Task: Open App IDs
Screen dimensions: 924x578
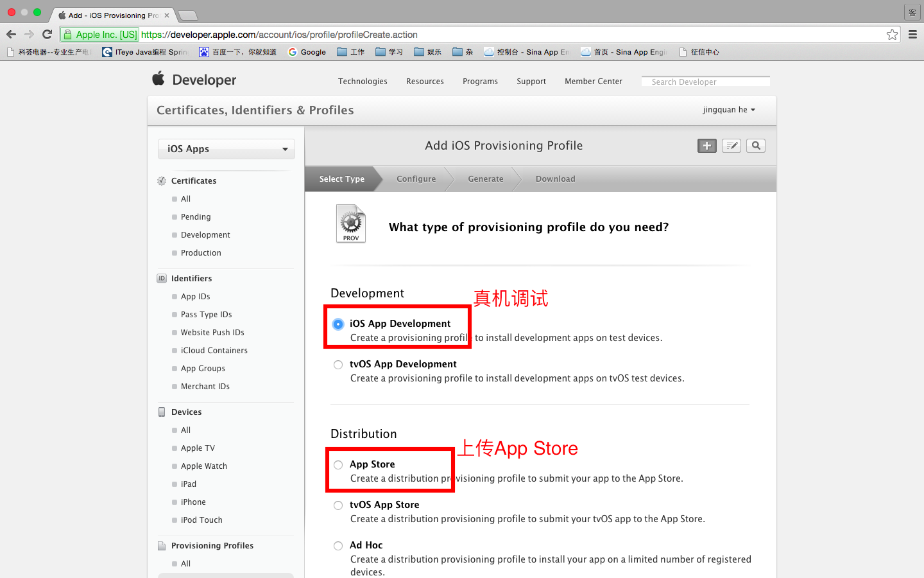Action: click(x=195, y=297)
